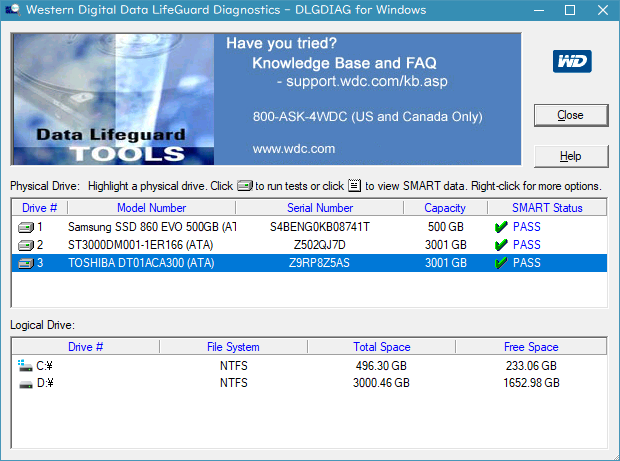Click the green checkmark for drive 1
Screen dimensions: 620x461
point(501,227)
